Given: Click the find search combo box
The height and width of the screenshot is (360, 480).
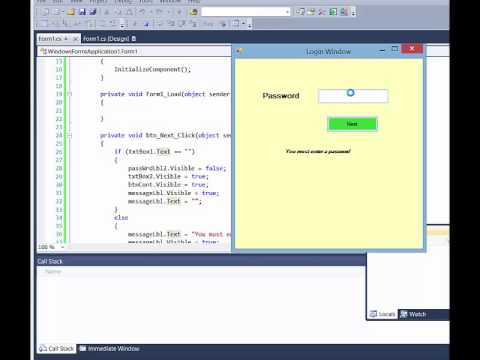Looking at the screenshot, I should [x=245, y=12].
